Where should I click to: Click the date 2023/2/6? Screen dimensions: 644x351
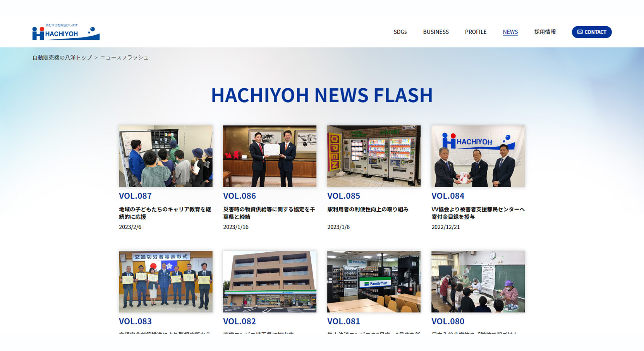click(x=130, y=227)
